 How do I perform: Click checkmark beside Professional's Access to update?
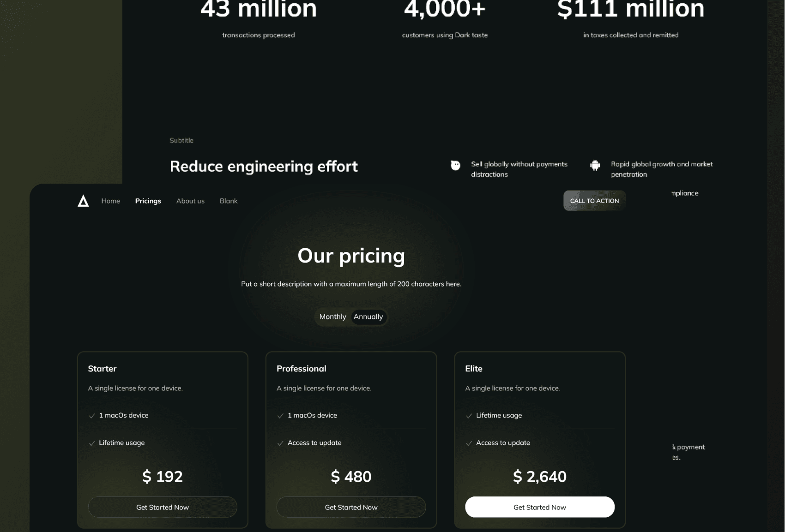(x=280, y=443)
